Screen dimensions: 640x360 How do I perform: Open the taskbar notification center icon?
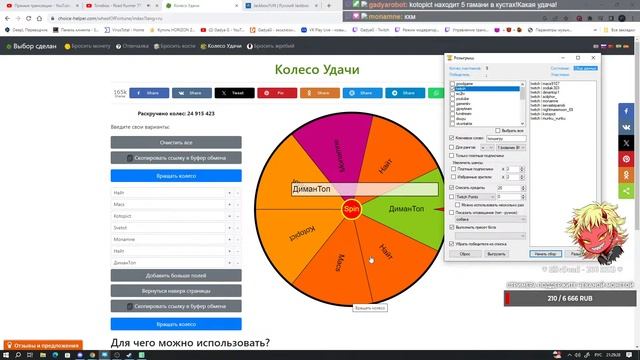click(629, 355)
